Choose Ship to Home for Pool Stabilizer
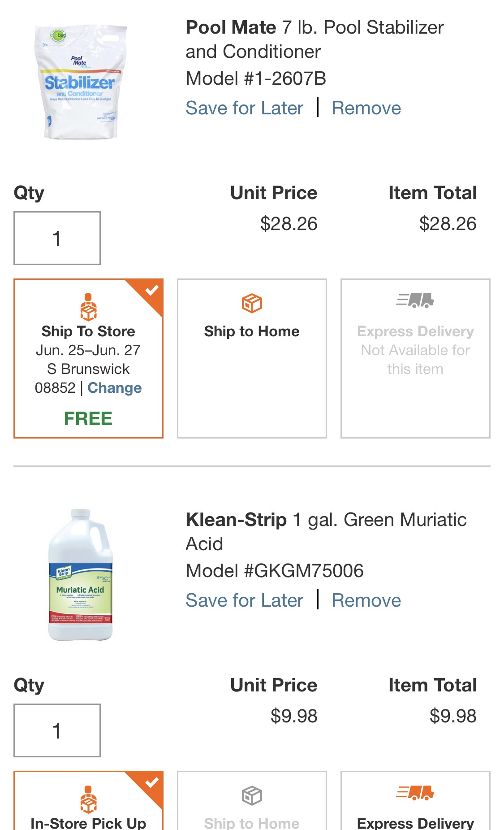The width and height of the screenshot is (504, 830). point(252,358)
